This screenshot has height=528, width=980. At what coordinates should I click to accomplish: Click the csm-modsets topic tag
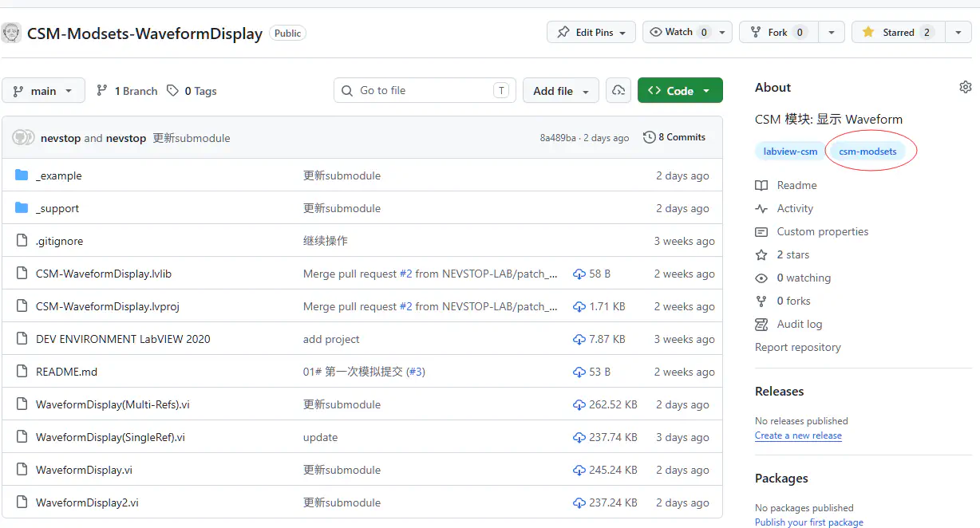click(x=867, y=151)
